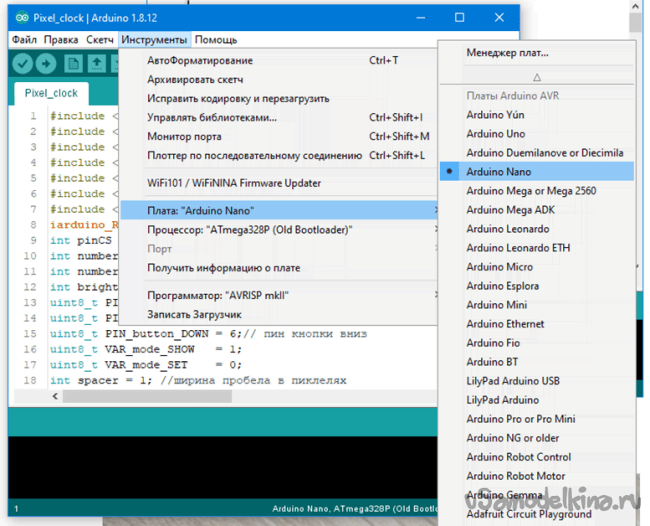
Task: Click the Arduino logo in title bar
Action: 17,17
